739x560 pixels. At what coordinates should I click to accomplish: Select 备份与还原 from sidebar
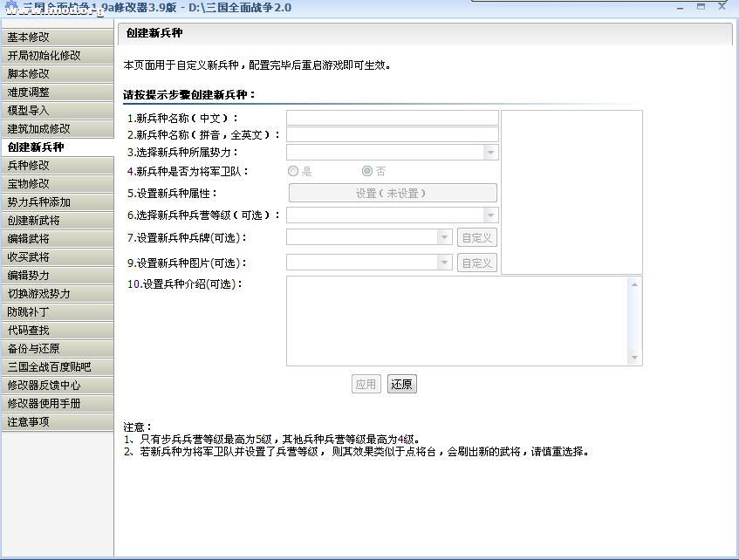click(x=57, y=348)
